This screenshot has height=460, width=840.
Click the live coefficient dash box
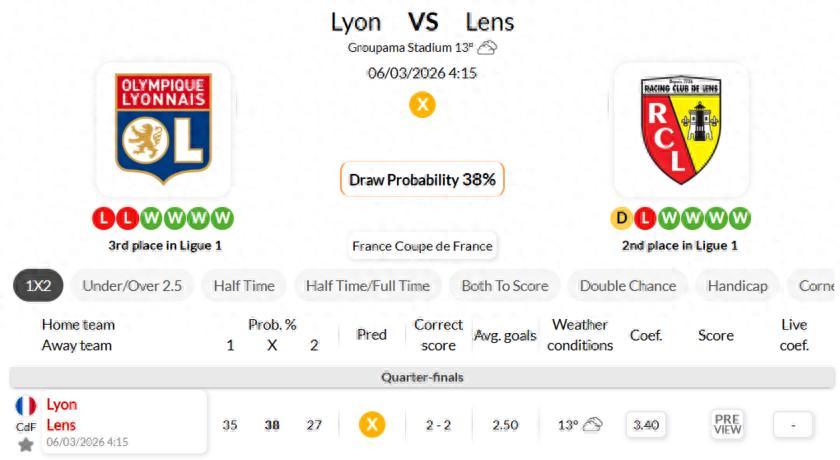tap(793, 425)
